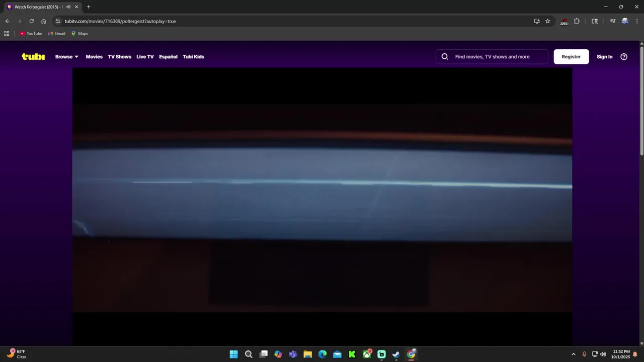Open volume speaker tray icon
644x362 pixels.
[603, 354]
